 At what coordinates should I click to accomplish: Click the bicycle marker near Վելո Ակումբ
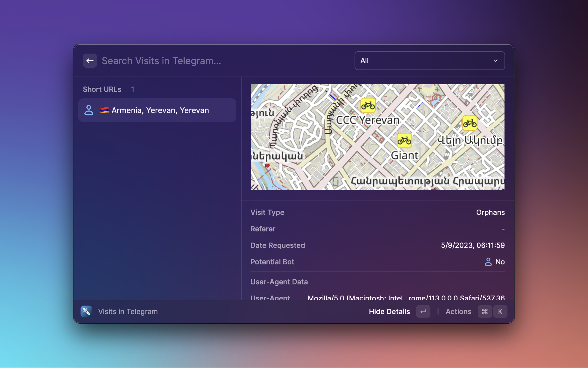point(470,123)
